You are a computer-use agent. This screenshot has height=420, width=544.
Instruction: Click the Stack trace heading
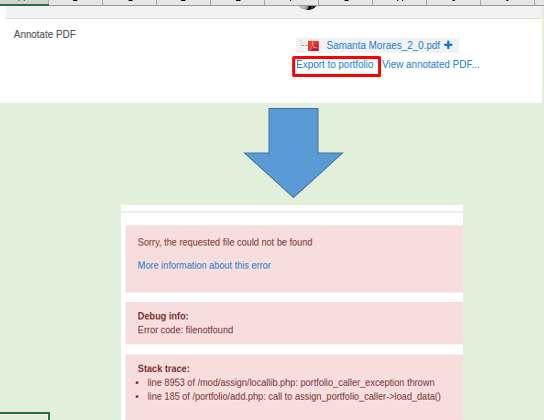click(x=164, y=368)
